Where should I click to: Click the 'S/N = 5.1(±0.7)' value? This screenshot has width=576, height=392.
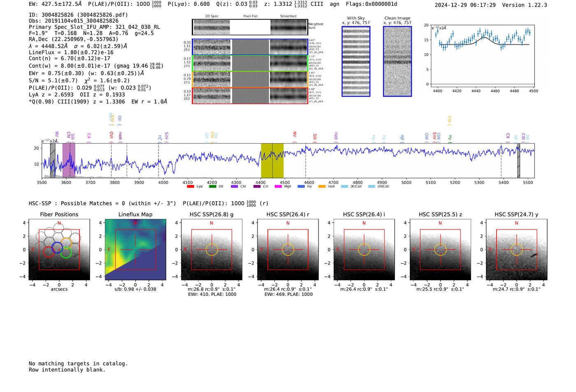[x=53, y=81]
